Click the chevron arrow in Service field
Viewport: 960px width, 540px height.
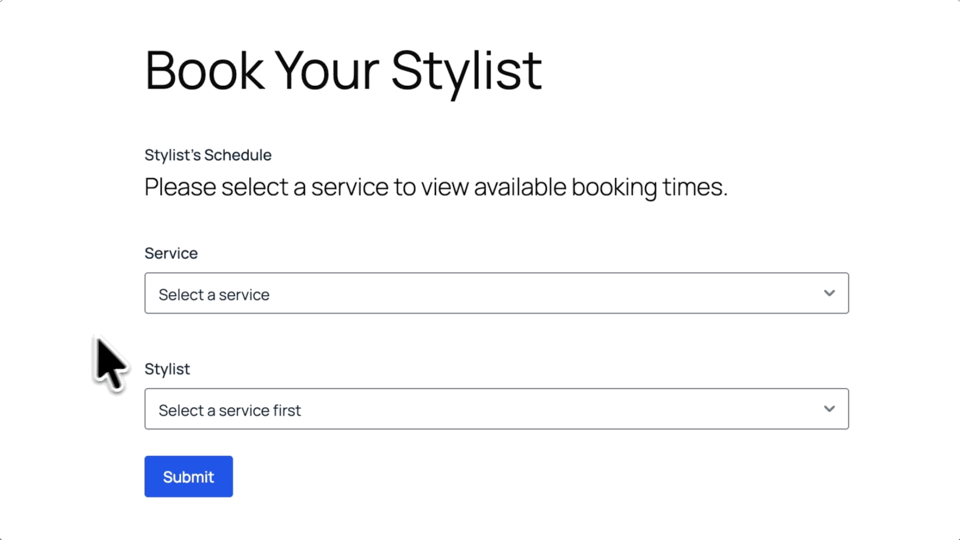[829, 293]
